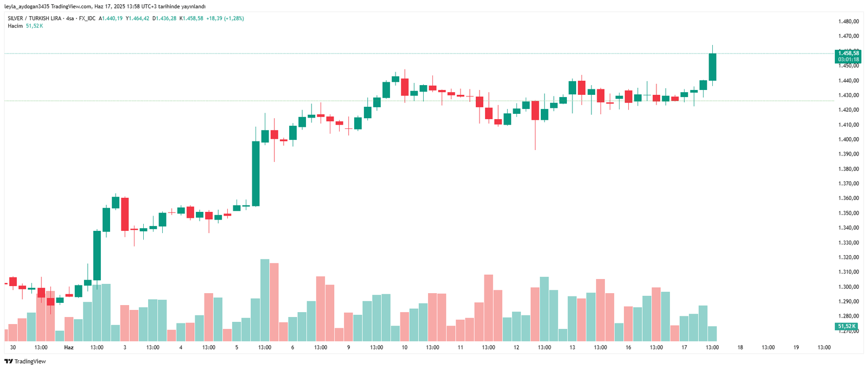The image size is (868, 369).
Task: Click the Hacim volume indicator label
Action: pos(15,26)
